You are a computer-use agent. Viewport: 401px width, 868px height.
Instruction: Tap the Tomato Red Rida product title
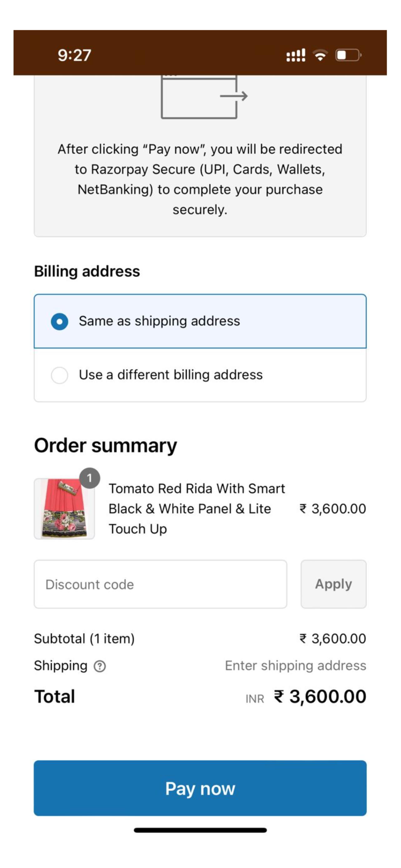(196, 509)
